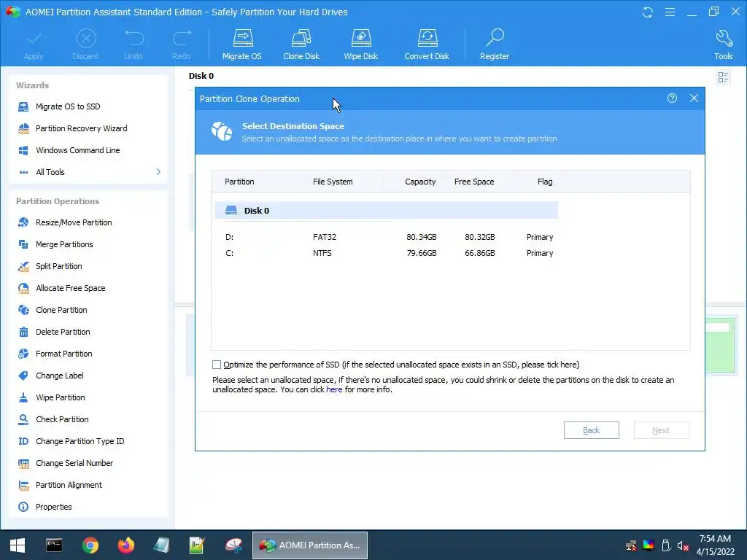Viewport: 747px width, 560px height.
Task: Click the AOMEI Partition Assistant taskbar button
Action: point(309,545)
